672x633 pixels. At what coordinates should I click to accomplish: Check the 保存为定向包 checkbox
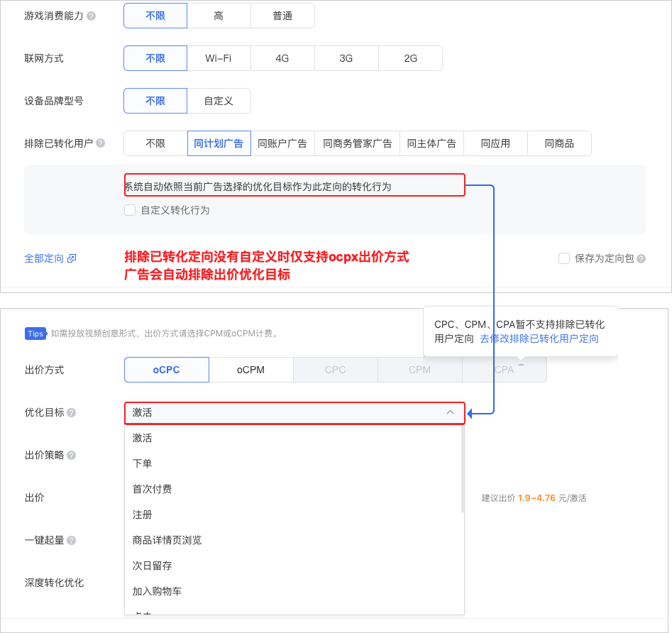(563, 258)
